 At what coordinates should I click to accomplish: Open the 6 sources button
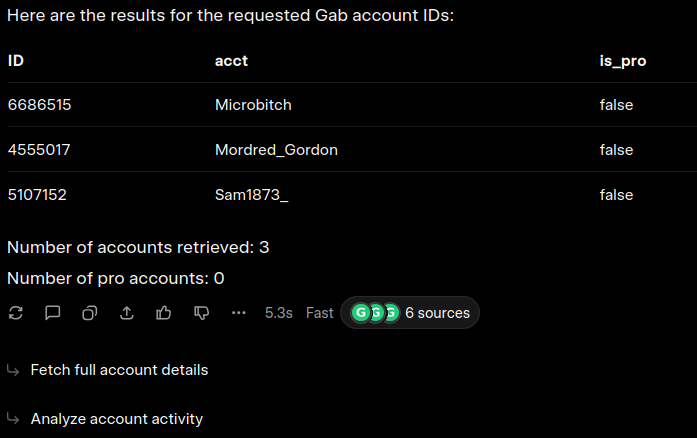pos(437,313)
